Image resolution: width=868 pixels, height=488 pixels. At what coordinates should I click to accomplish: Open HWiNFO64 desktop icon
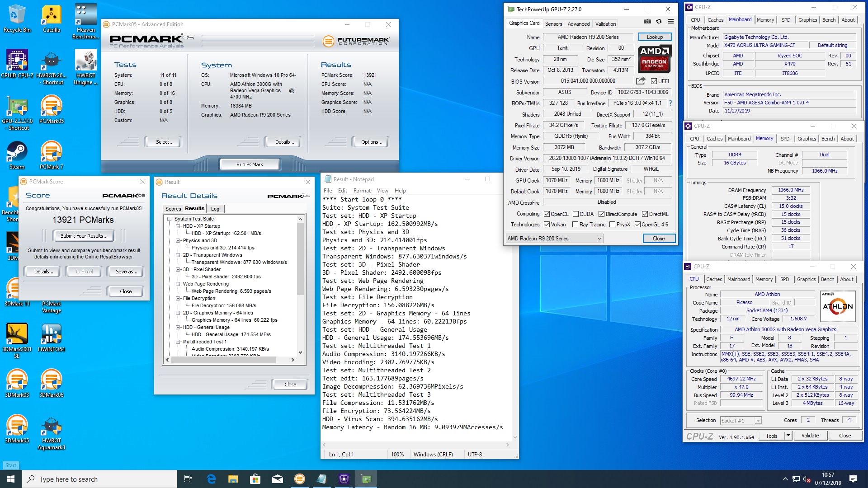click(x=52, y=338)
